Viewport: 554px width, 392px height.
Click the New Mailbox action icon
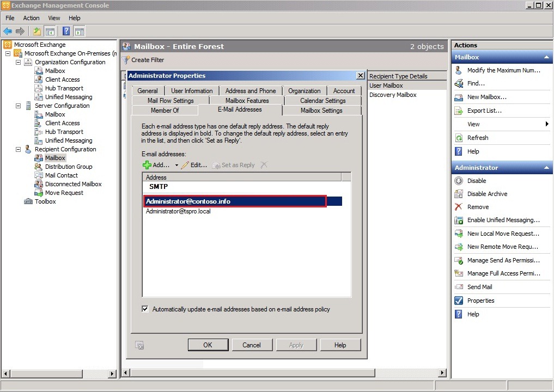(459, 97)
